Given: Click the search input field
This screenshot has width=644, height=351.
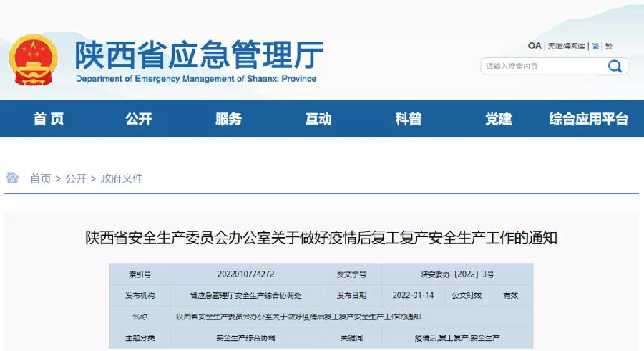Looking at the screenshot, I should (x=542, y=67).
